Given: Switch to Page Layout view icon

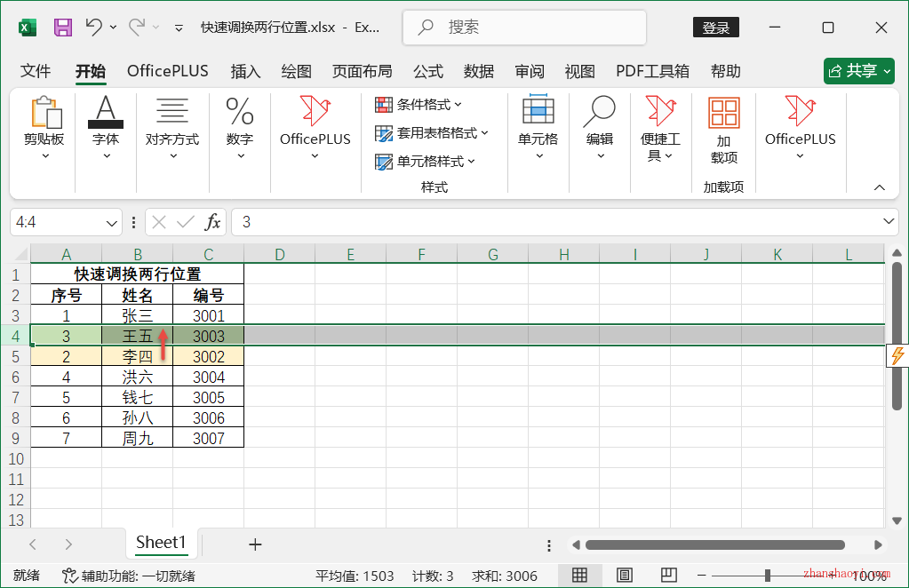Looking at the screenshot, I should click(x=625, y=576).
